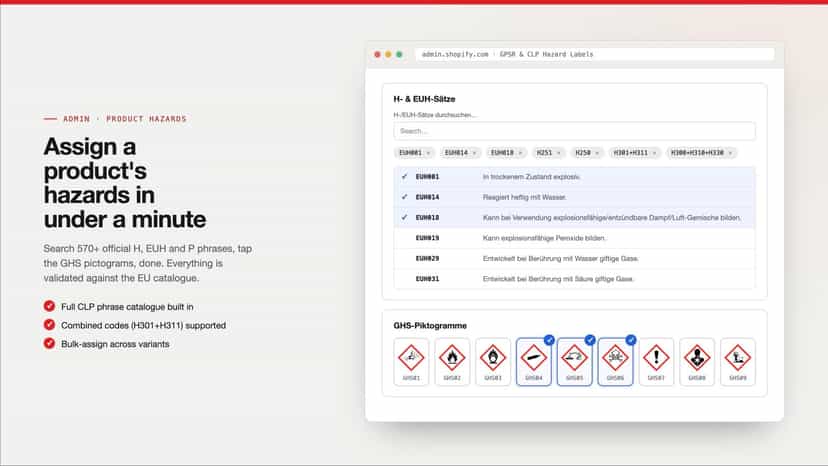Deselect the GHS06 skull pictogram
This screenshot has width=828, height=466.
click(x=615, y=362)
